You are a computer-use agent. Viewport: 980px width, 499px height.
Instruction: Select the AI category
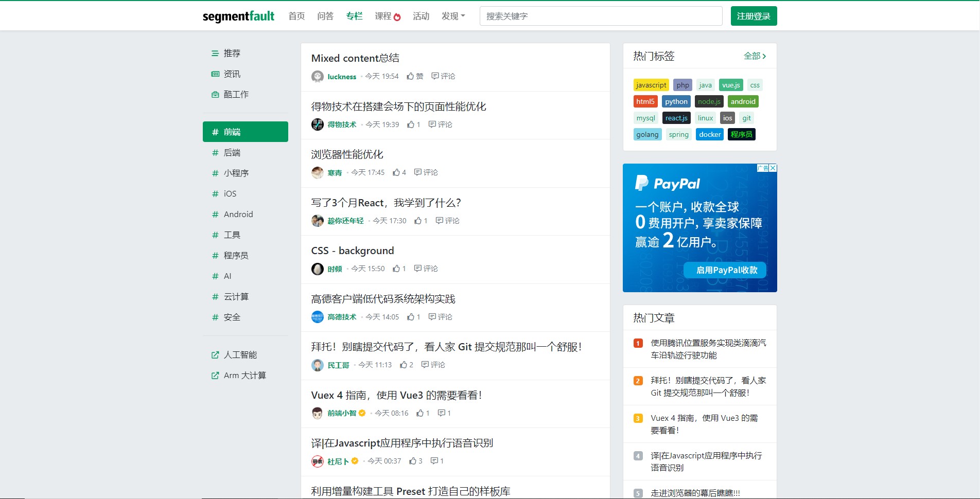click(246, 276)
